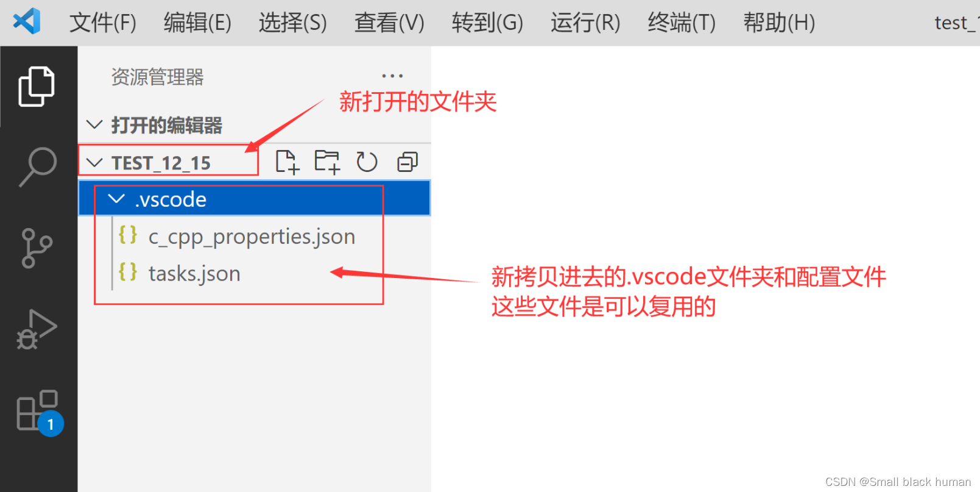Open the 终端(T) menu

(x=682, y=23)
